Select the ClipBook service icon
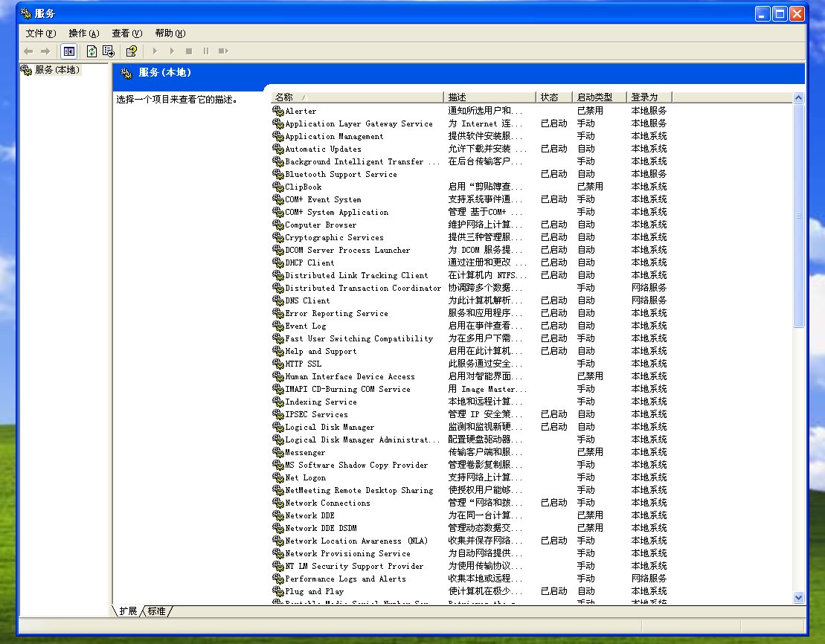The width and height of the screenshot is (825, 644). (277, 186)
